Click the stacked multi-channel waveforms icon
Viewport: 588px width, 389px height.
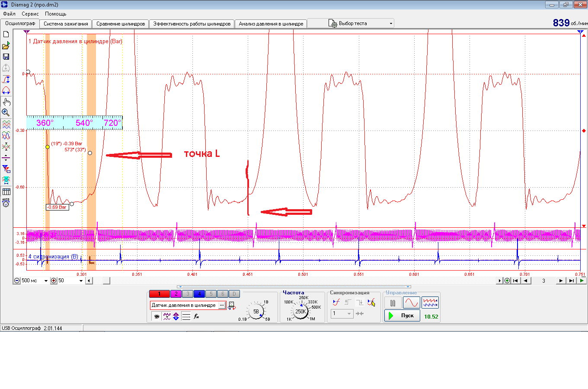coord(6,124)
